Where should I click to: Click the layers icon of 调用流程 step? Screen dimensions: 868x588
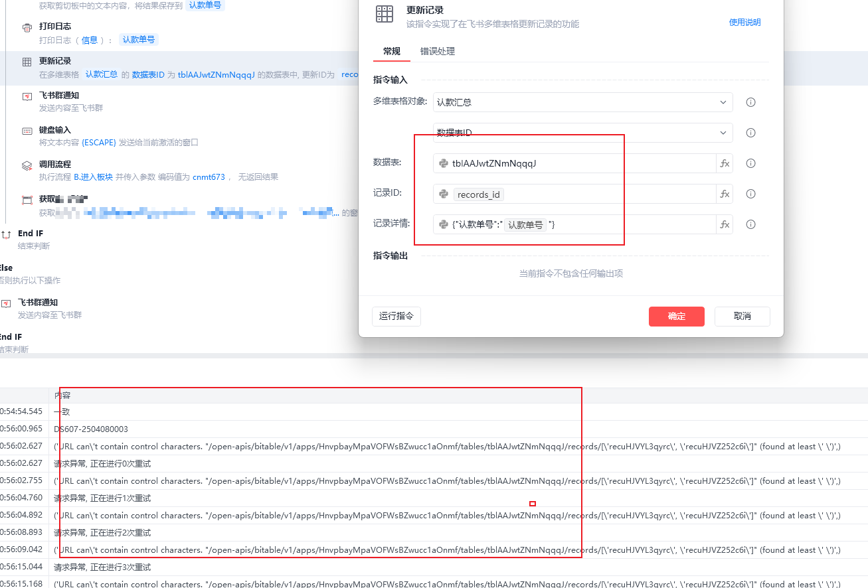coord(27,165)
